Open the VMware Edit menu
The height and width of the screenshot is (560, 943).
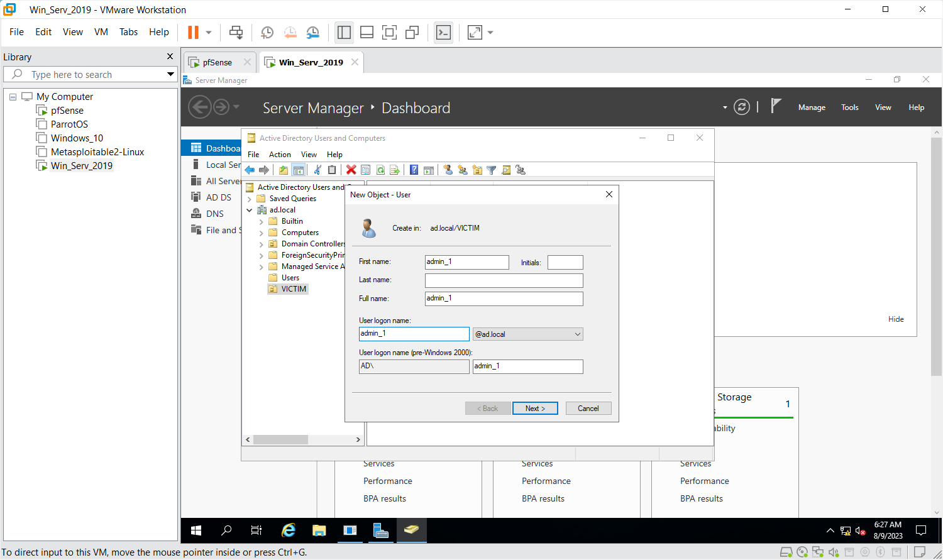[x=43, y=32]
